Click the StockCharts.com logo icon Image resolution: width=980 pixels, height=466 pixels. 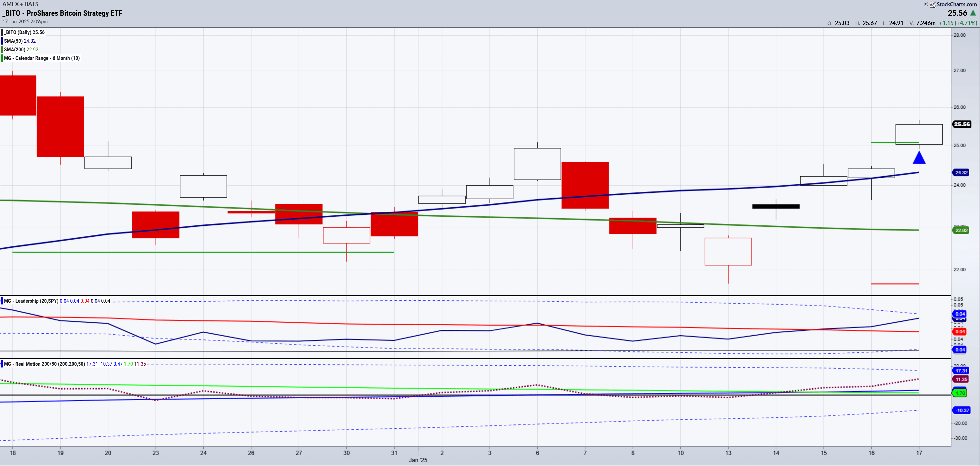pyautogui.click(x=933, y=5)
